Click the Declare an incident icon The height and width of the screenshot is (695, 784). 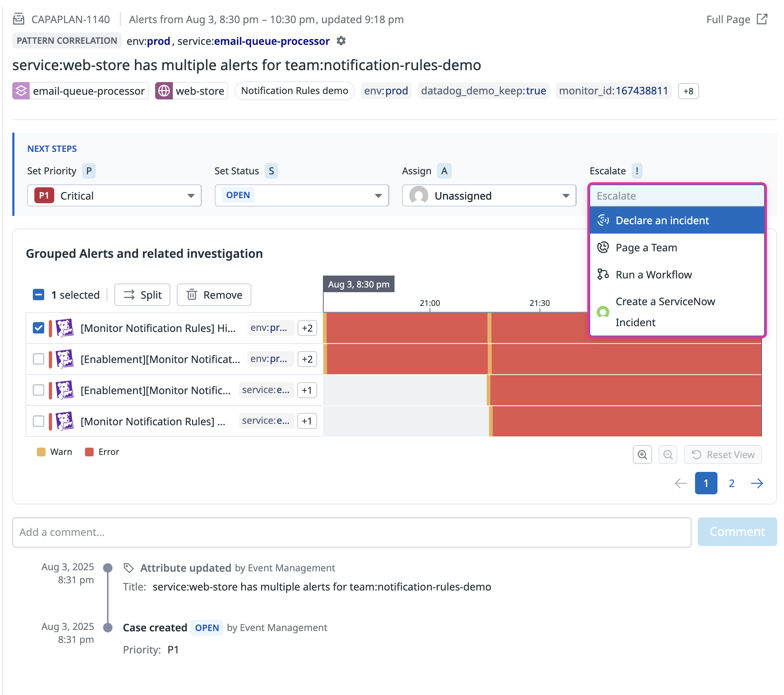[603, 220]
